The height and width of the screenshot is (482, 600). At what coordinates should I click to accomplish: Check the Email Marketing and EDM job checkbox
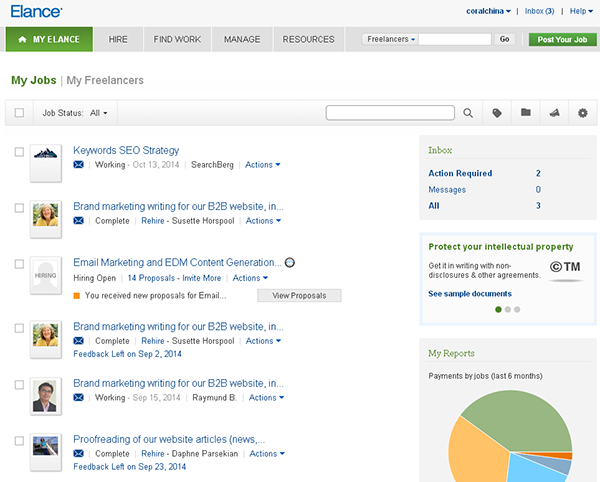(19, 264)
